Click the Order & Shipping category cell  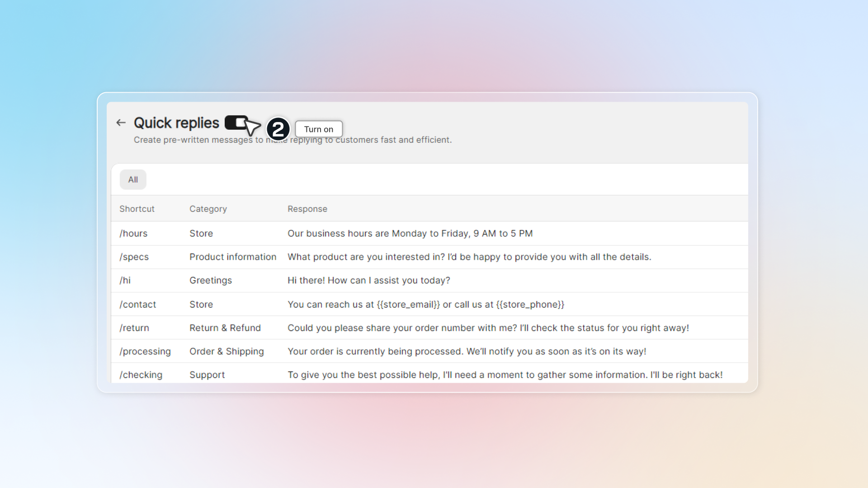[x=226, y=351]
